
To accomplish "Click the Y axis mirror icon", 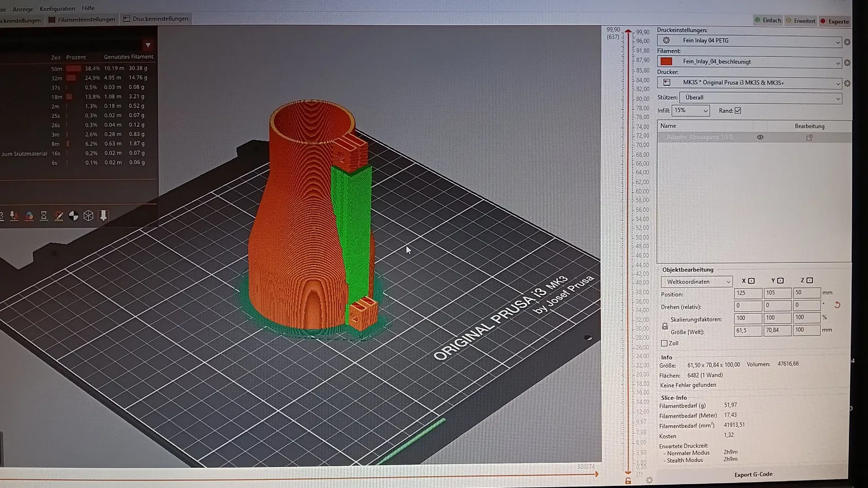I will (x=781, y=281).
